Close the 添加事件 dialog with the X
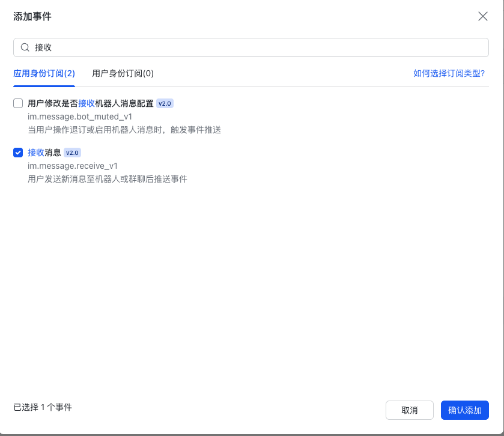Image resolution: width=504 pixels, height=436 pixels. [483, 16]
